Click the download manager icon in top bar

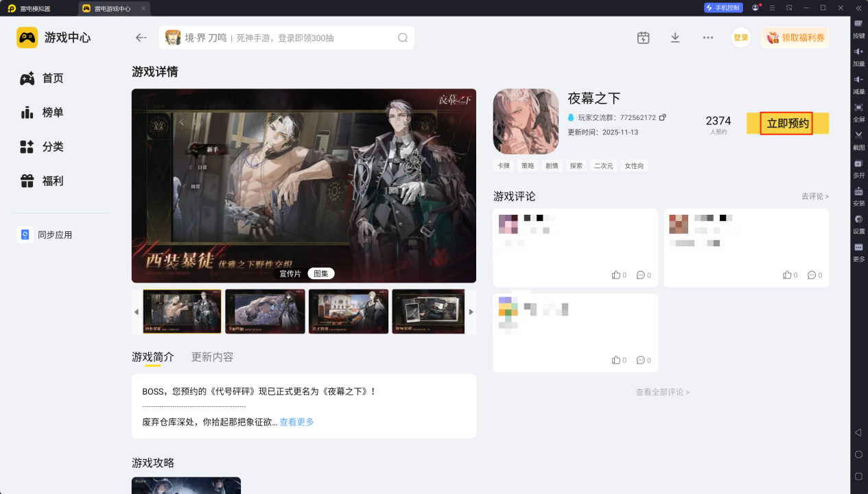click(675, 38)
